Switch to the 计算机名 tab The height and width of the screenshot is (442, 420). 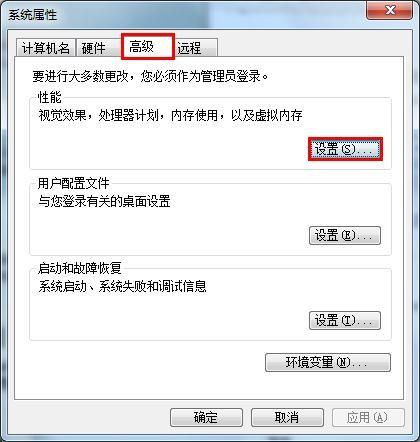(x=46, y=48)
